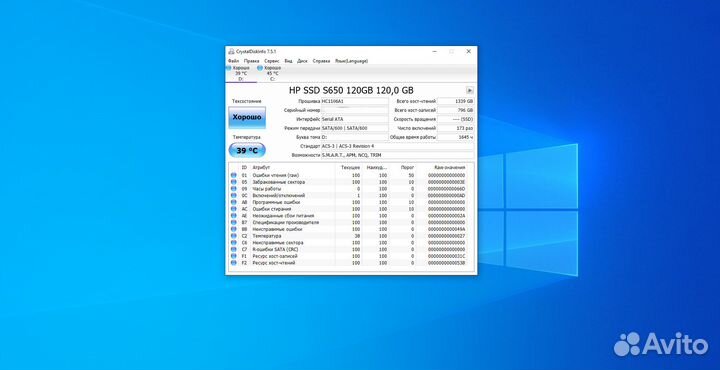Select the Ресурс хост-записей attribute name
The width and height of the screenshot is (720, 370).
click(274, 256)
